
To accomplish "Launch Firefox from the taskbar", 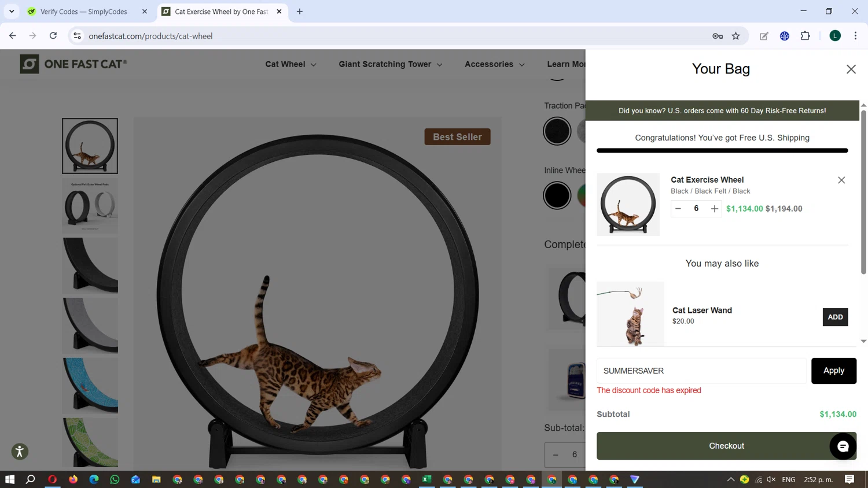I will (x=73, y=479).
